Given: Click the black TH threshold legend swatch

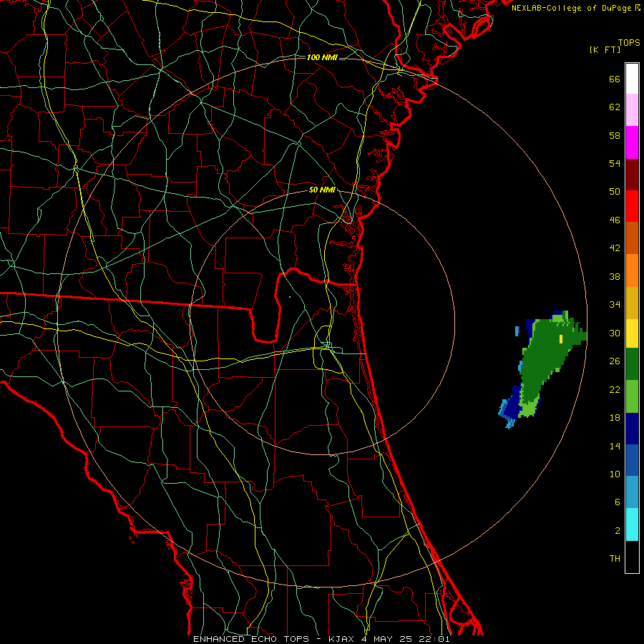Looking at the screenshot, I should point(632,557).
